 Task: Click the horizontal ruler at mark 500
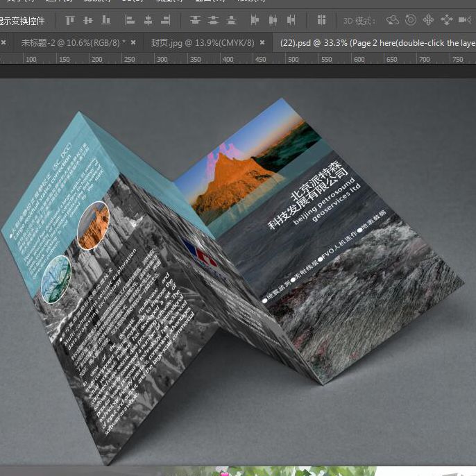tap(293, 59)
